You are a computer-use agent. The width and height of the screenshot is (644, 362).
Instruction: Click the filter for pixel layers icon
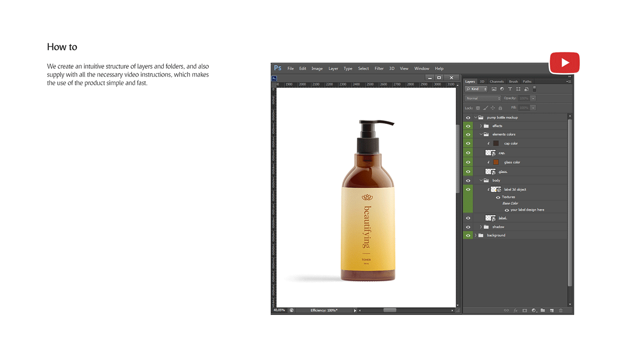(x=494, y=89)
